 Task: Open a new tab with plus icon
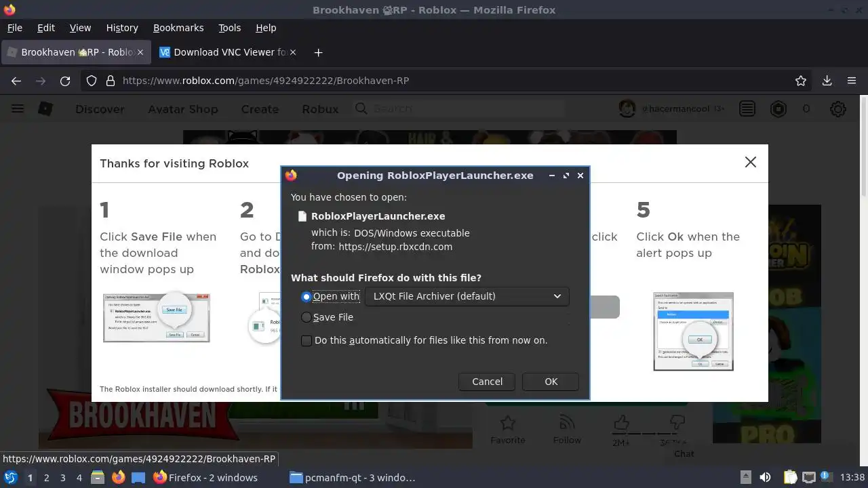(x=318, y=52)
